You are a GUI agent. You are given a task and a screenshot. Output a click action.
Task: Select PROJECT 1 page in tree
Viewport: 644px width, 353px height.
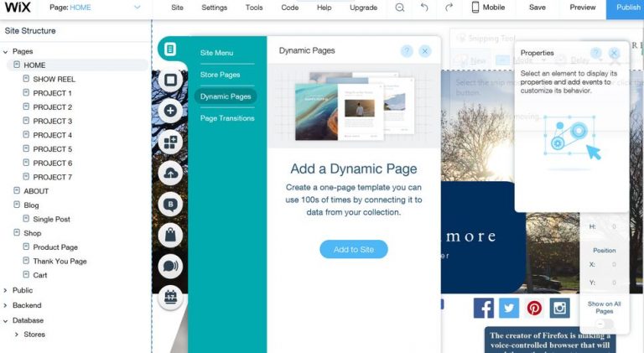pyautogui.click(x=53, y=93)
